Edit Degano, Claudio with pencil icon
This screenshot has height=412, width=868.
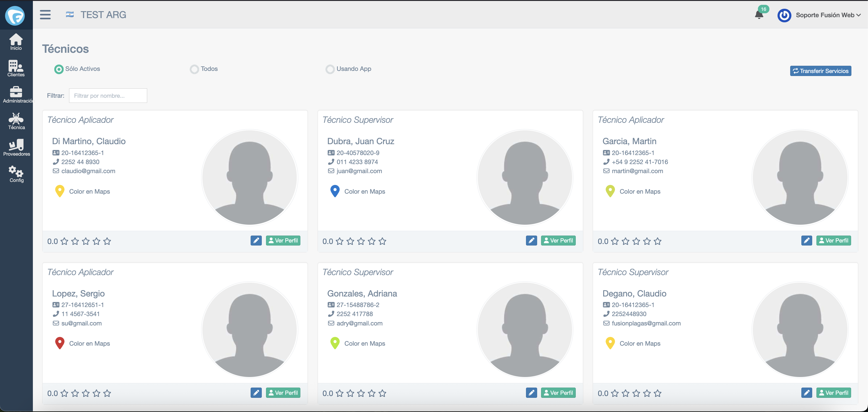click(x=807, y=393)
